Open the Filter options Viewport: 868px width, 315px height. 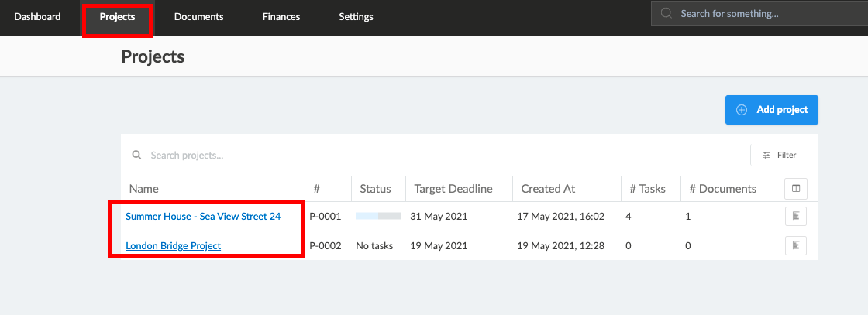click(x=780, y=156)
